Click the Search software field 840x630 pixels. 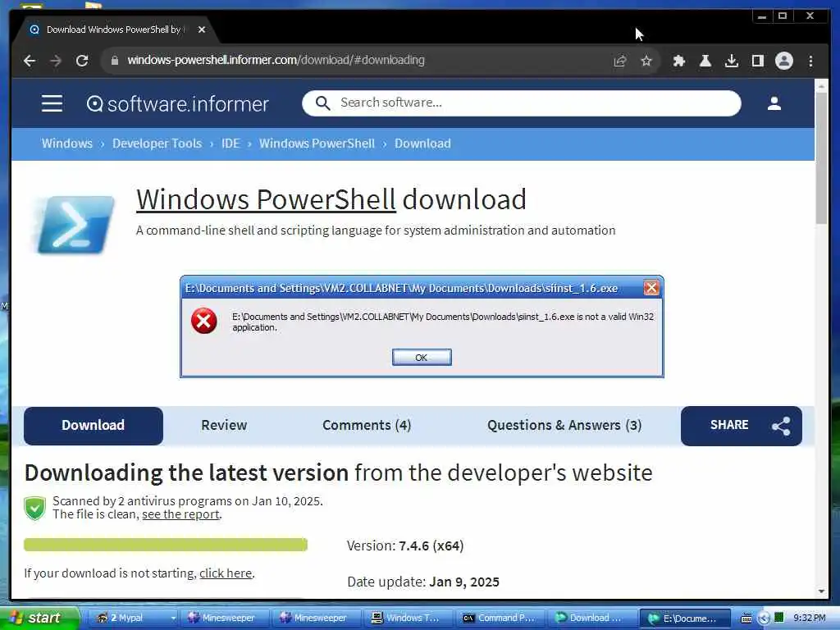[x=521, y=103]
